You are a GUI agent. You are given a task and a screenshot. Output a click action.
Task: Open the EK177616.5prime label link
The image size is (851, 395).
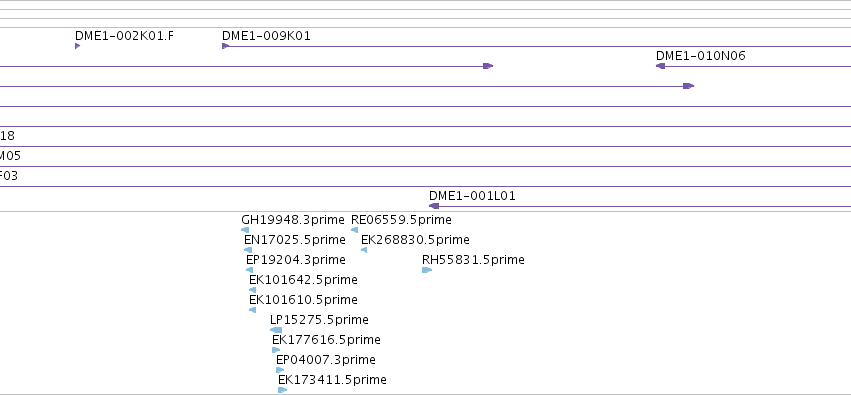pos(326,340)
